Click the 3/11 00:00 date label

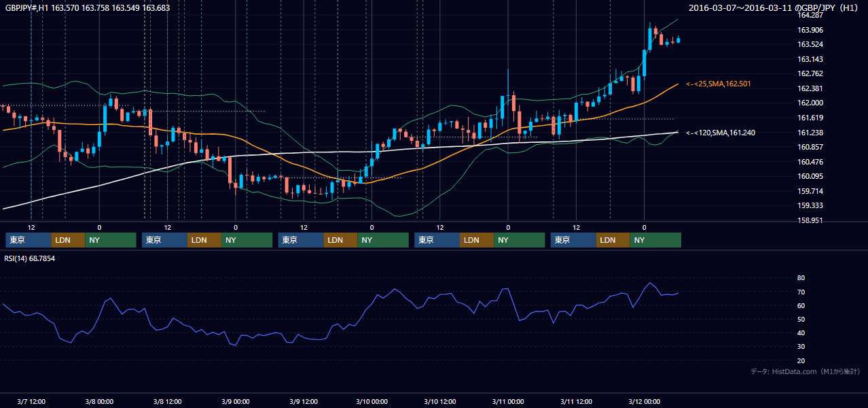click(508, 401)
